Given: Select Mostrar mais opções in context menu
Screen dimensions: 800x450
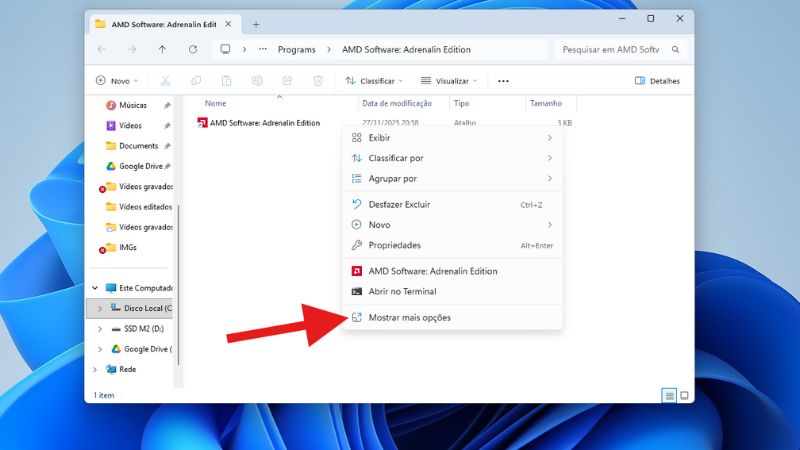Looking at the screenshot, I should click(x=409, y=318).
